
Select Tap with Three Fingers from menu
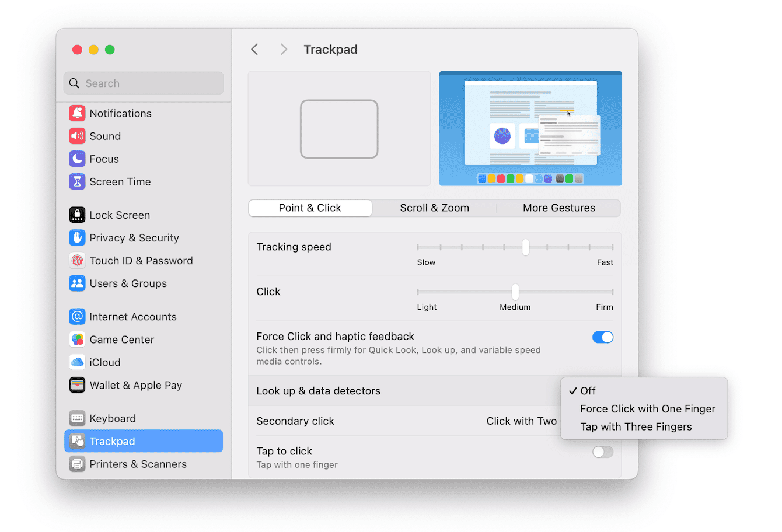pos(635,426)
